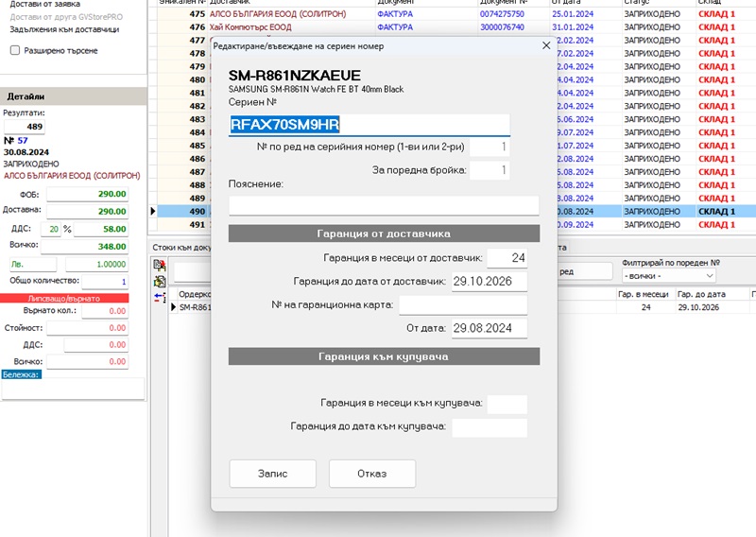This screenshot has height=537, width=756.
Task: Click Гаранция до дата от доставчик field
Action: pos(490,282)
